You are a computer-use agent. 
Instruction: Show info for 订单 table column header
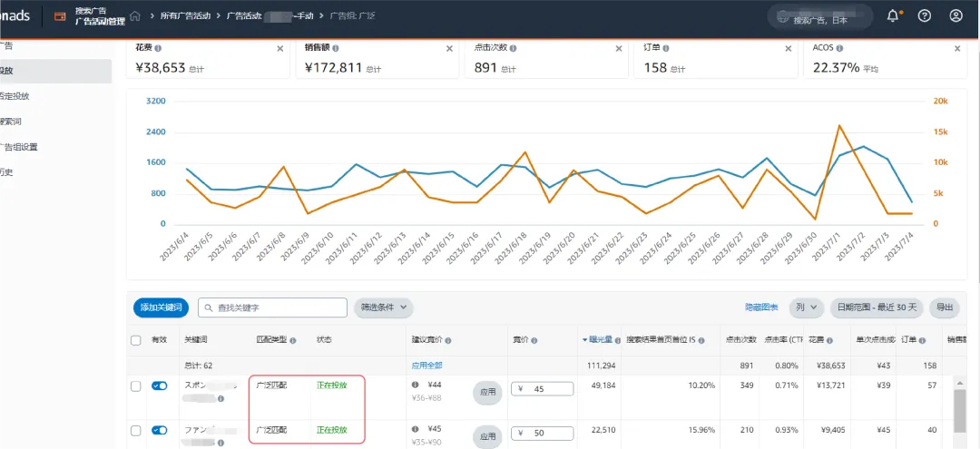[922, 341]
